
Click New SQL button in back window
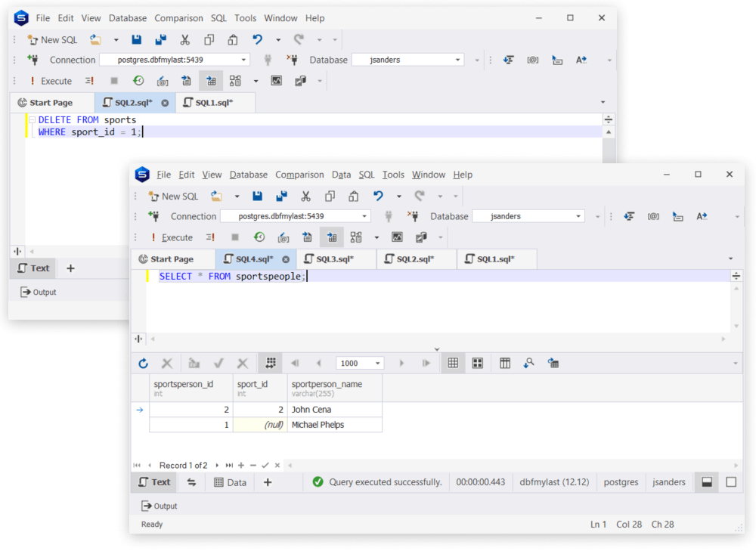point(52,39)
